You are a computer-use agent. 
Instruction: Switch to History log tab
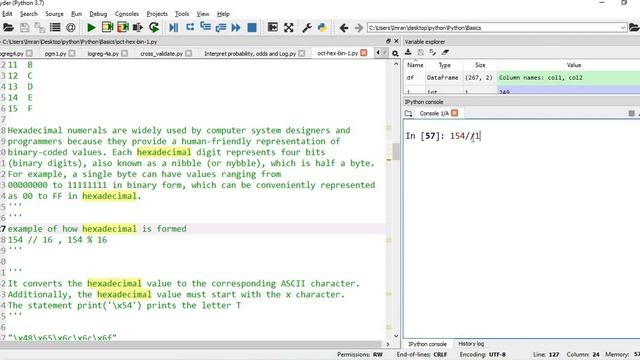click(471, 344)
